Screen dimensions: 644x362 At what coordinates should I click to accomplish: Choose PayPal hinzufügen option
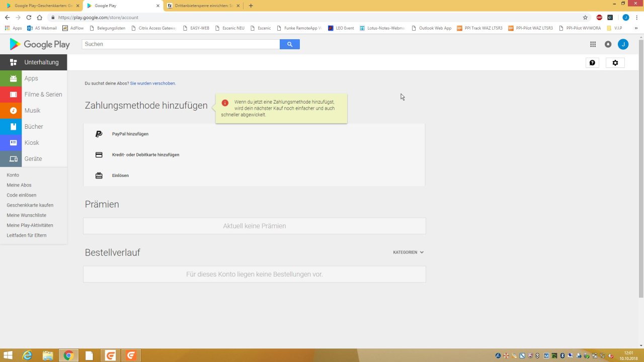coord(254,134)
